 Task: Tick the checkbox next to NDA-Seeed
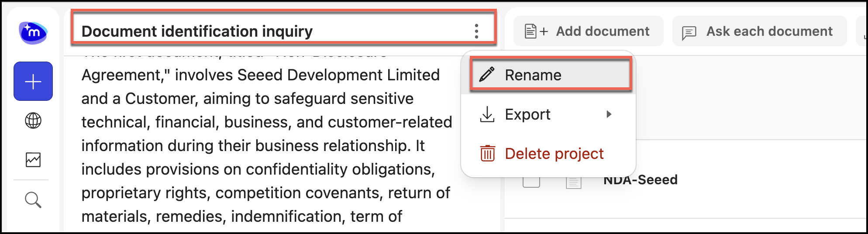pos(531,181)
